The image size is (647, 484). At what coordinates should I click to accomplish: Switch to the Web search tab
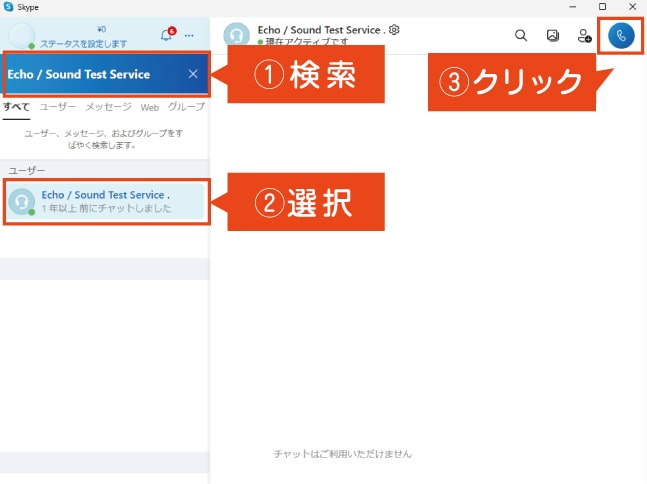149,107
